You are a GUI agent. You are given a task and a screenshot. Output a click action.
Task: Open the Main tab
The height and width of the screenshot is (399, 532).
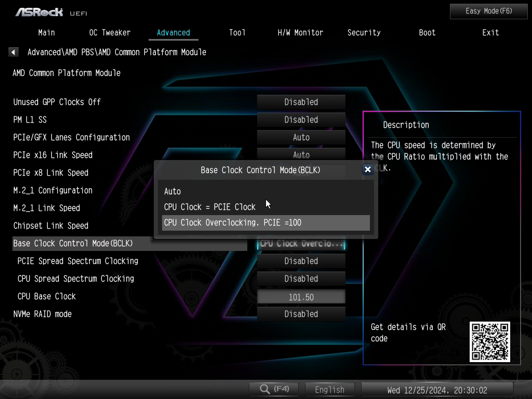[46, 33]
